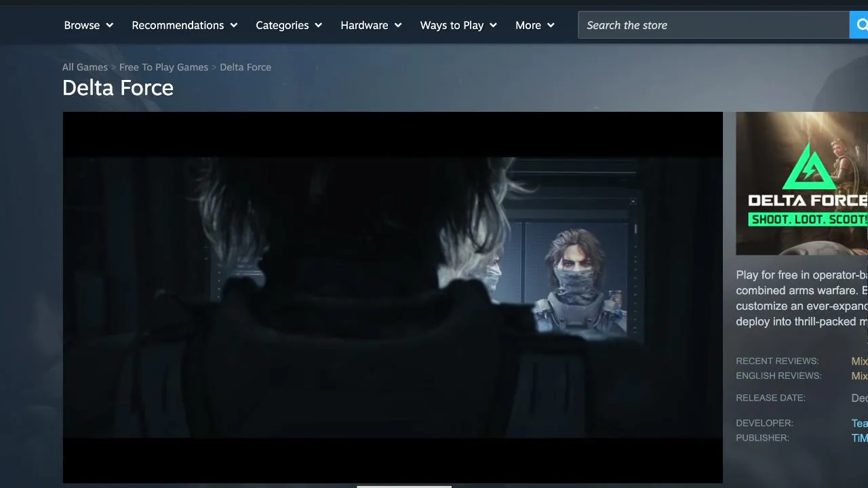The width and height of the screenshot is (868, 488).
Task: Open the Recommendations menu
Action: point(184,25)
